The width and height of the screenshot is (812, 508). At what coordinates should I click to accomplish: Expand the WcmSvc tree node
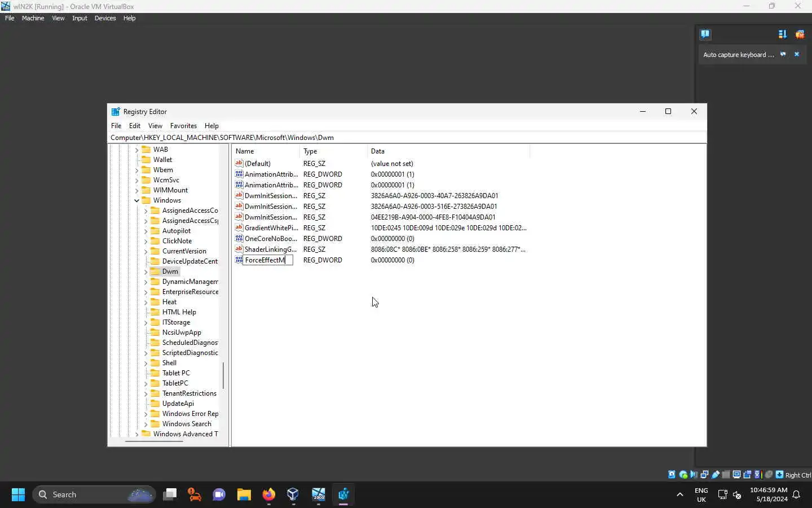tap(136, 180)
